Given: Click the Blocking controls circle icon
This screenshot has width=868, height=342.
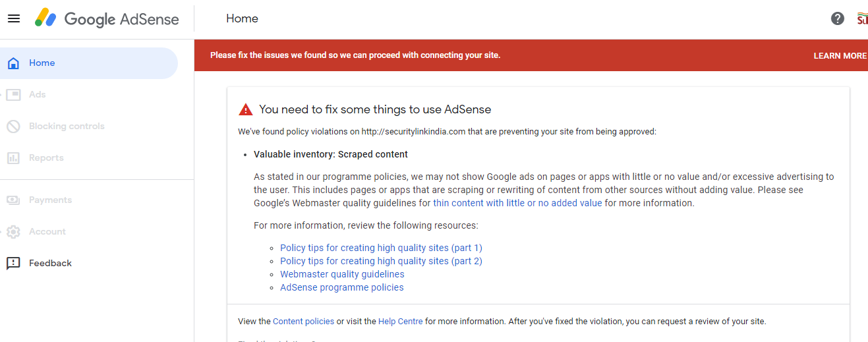Looking at the screenshot, I should coord(13,127).
